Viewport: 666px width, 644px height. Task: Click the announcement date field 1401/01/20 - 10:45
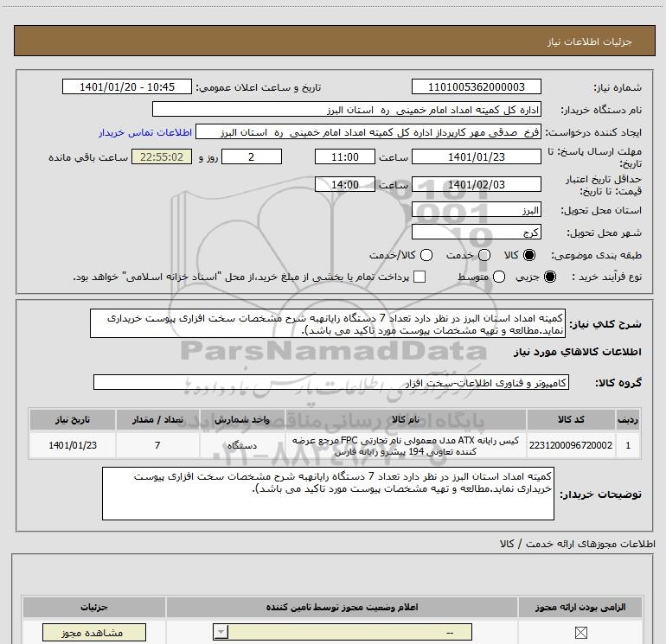click(127, 87)
